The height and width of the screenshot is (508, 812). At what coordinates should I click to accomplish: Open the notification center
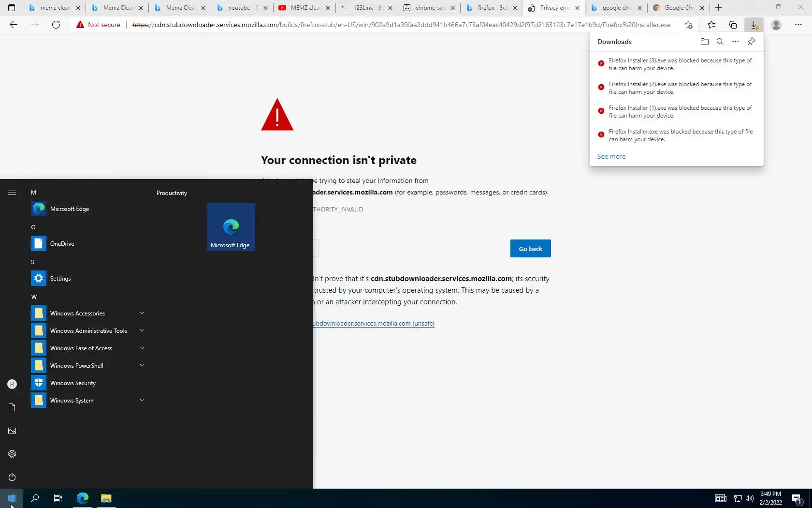point(797,498)
